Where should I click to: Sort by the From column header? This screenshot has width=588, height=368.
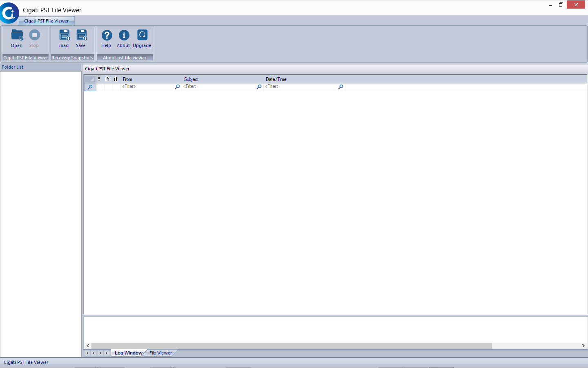pyautogui.click(x=151, y=79)
